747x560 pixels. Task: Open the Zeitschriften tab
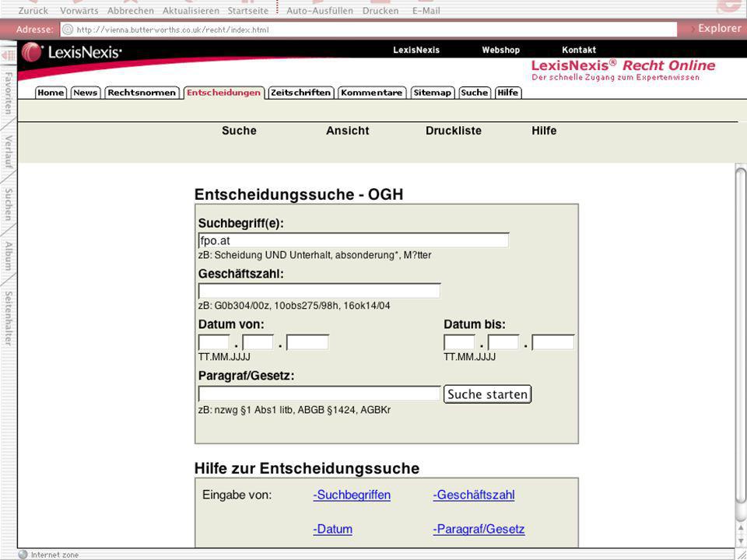pos(300,93)
